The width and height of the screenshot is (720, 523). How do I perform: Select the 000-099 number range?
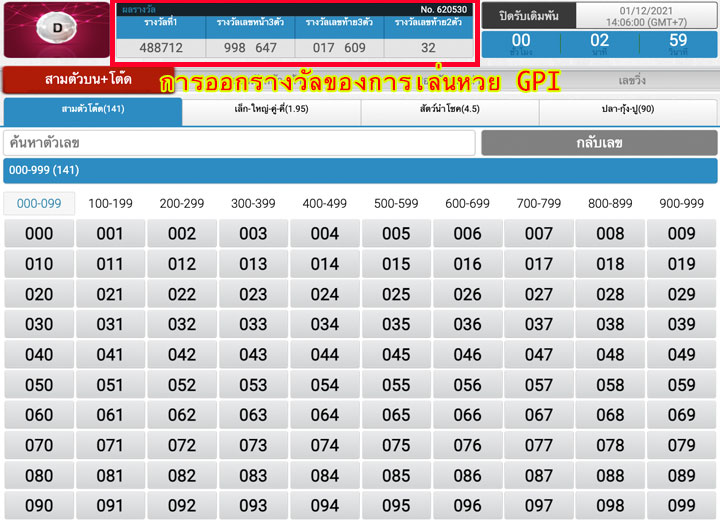tap(39, 203)
